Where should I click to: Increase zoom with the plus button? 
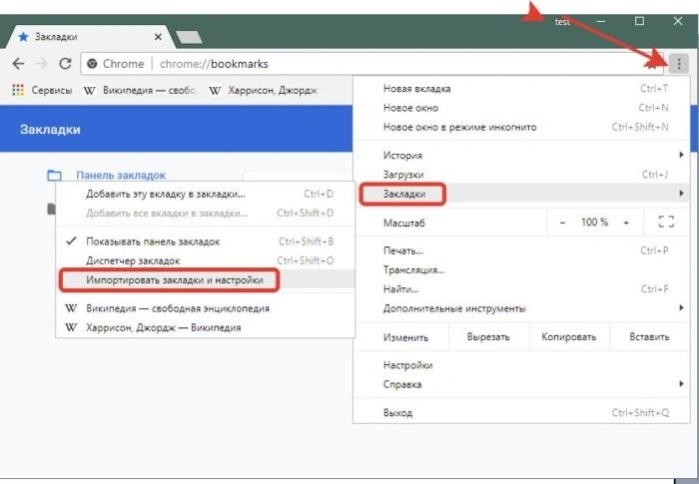coord(626,222)
